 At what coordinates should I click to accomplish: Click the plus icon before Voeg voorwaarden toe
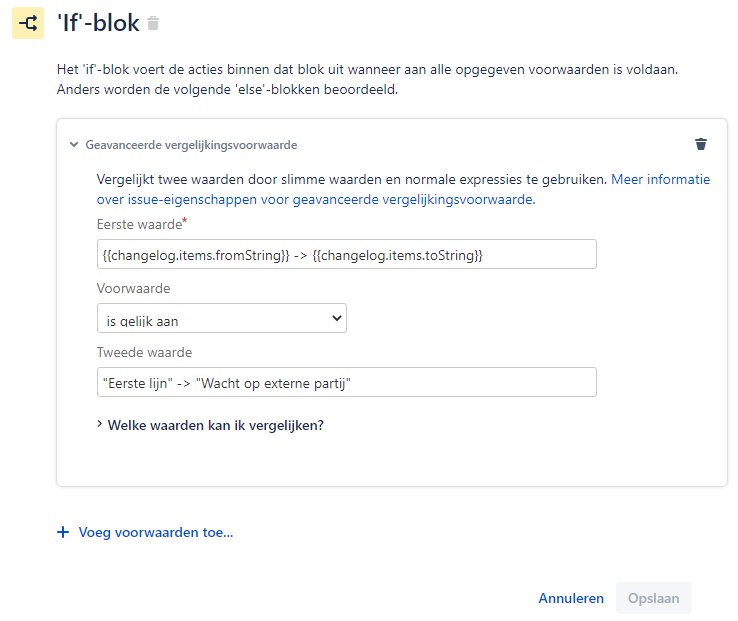coord(63,532)
